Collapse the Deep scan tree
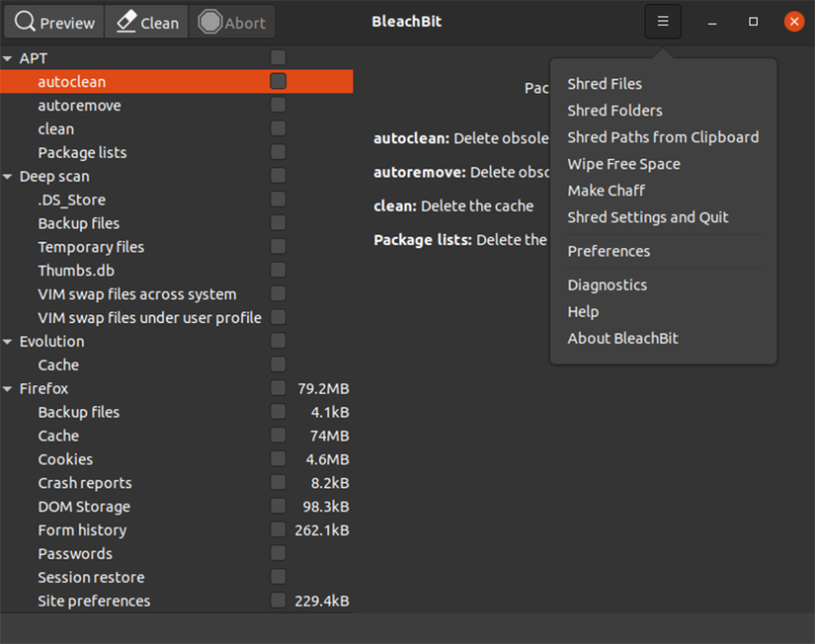The height and width of the screenshot is (644, 815). coord(10,176)
